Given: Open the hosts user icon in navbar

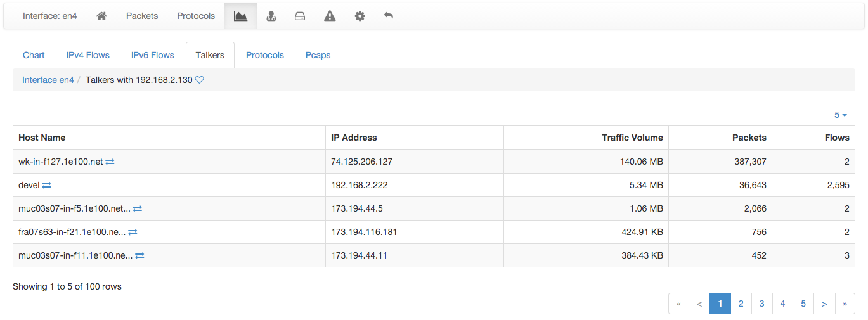Looking at the screenshot, I should click(271, 16).
